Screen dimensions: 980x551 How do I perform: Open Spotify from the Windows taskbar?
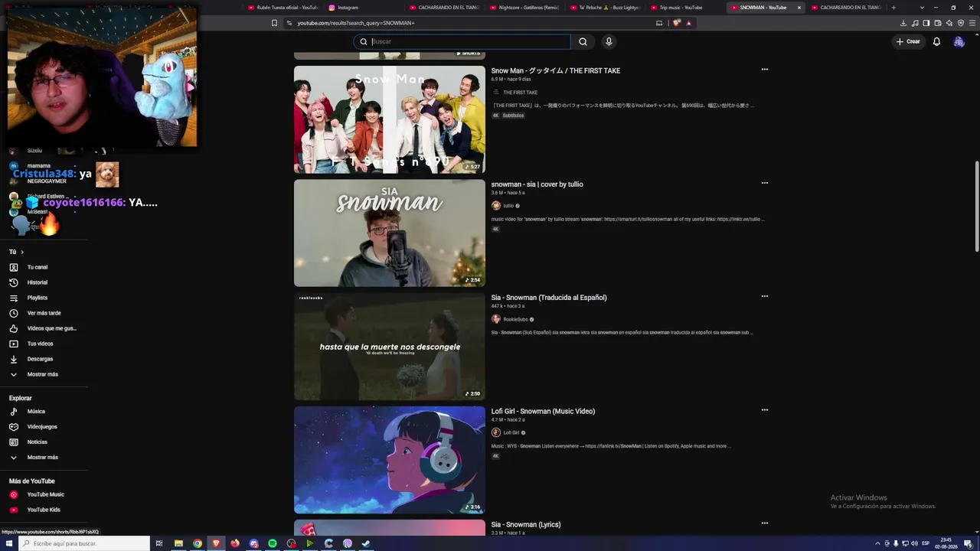pyautogui.click(x=273, y=543)
